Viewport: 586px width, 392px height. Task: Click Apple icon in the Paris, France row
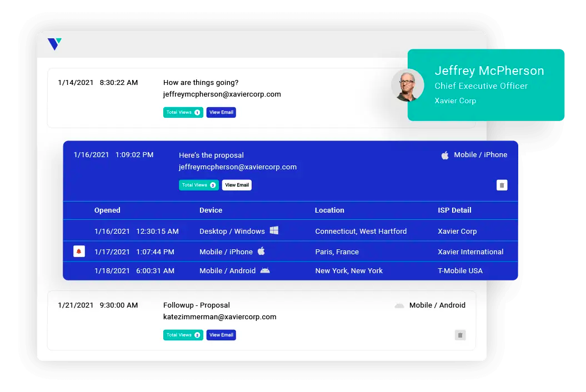point(261,251)
